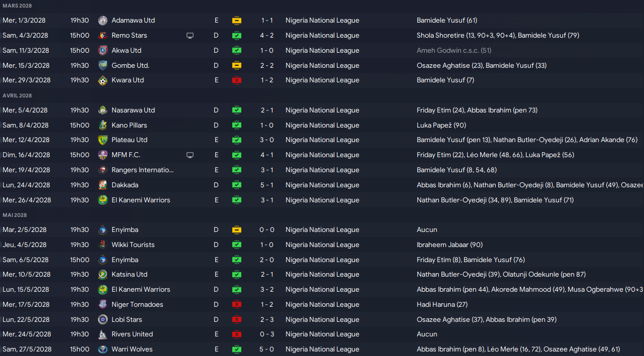The width and height of the screenshot is (644, 356).
Task: Click the Lobi Stars club badge
Action: [x=103, y=319]
